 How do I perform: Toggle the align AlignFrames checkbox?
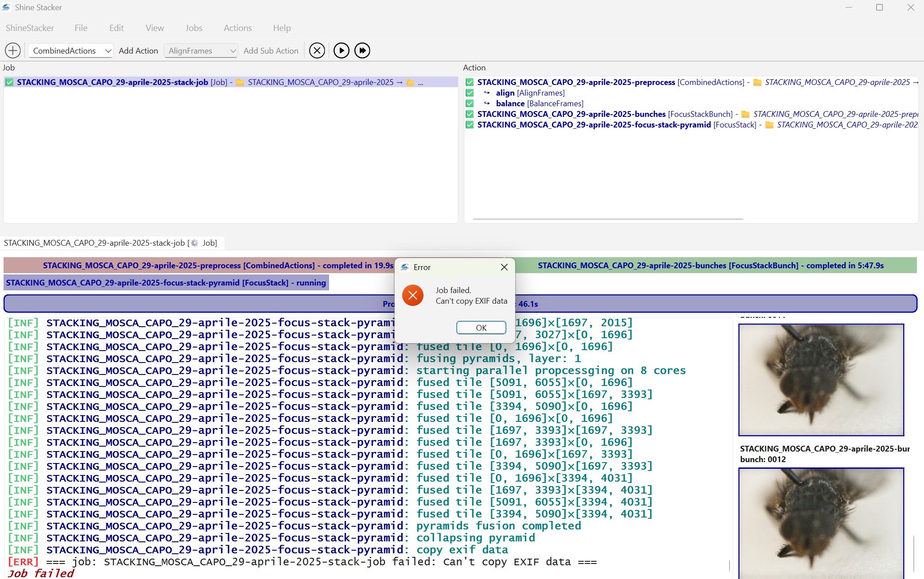tap(470, 93)
